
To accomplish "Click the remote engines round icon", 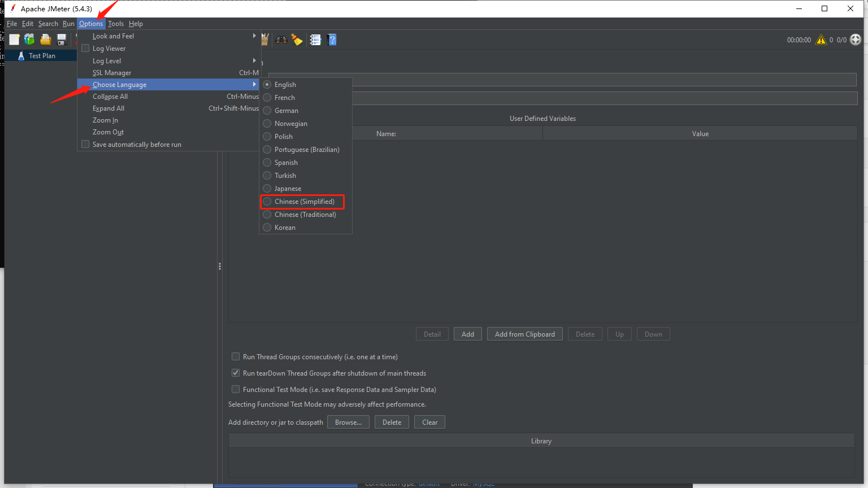I will [856, 40].
